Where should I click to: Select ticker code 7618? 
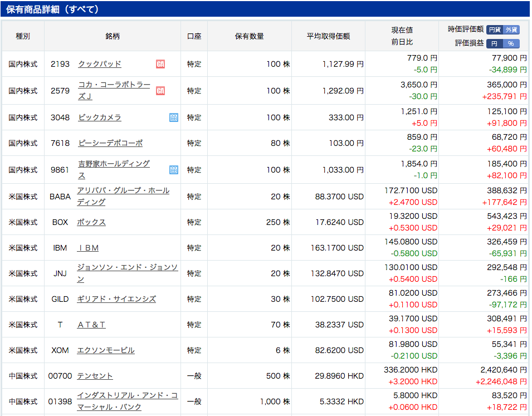pos(60,143)
